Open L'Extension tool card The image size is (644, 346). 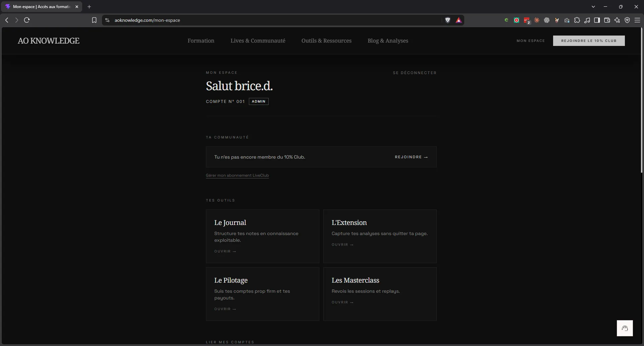point(380,236)
